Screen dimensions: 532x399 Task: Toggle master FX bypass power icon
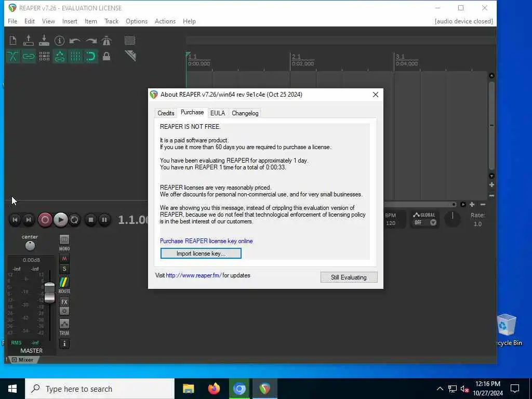[64, 311]
